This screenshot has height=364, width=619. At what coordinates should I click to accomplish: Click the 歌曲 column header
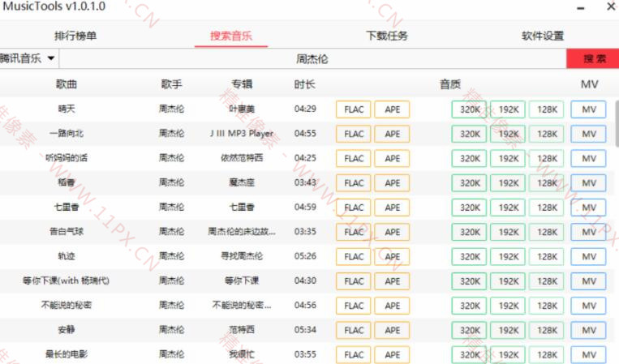(x=67, y=84)
